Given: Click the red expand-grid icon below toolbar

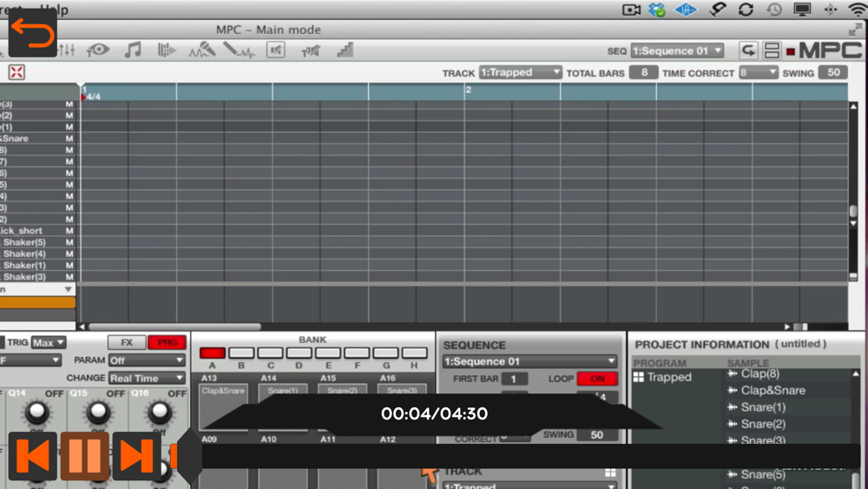Looking at the screenshot, I should pyautogui.click(x=16, y=72).
